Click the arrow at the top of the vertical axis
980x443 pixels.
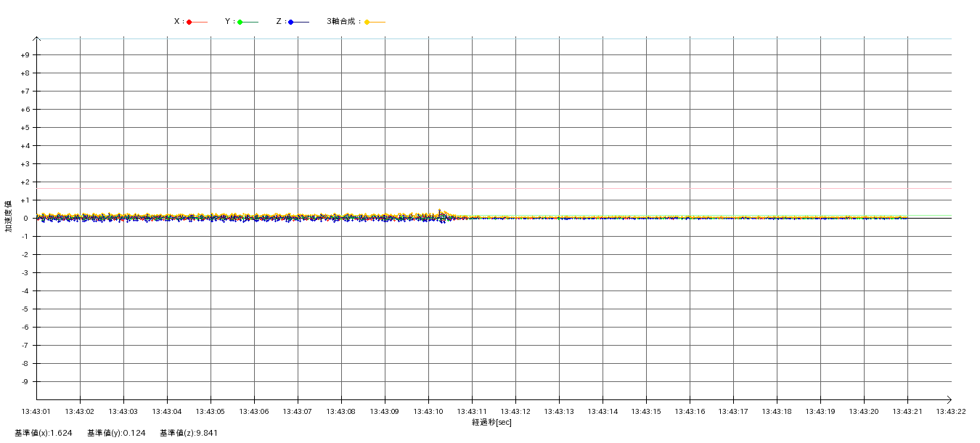(x=37, y=38)
